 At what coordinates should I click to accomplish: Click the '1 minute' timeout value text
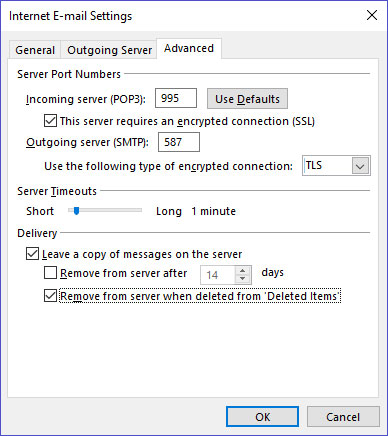coord(213,211)
